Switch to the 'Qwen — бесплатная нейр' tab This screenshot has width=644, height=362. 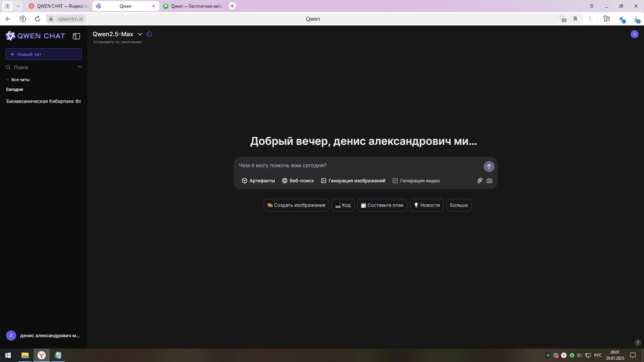coord(193,6)
